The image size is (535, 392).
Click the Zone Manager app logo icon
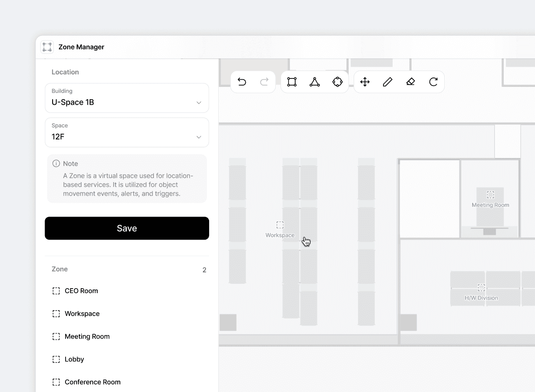pyautogui.click(x=47, y=47)
